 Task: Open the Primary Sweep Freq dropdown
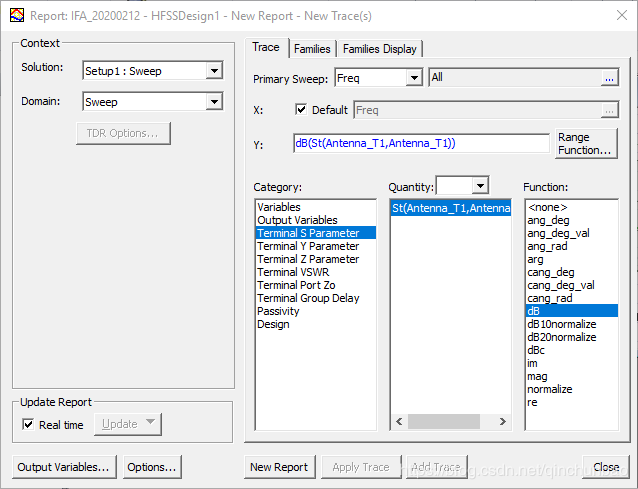[x=414, y=78]
